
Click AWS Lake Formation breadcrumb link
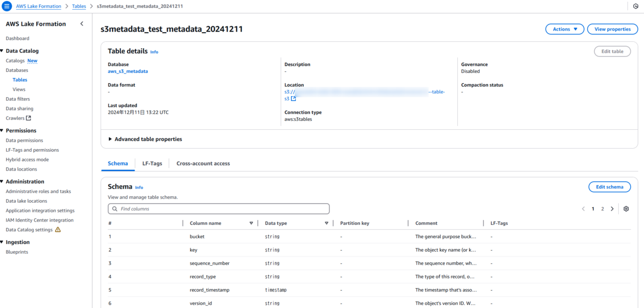click(39, 6)
